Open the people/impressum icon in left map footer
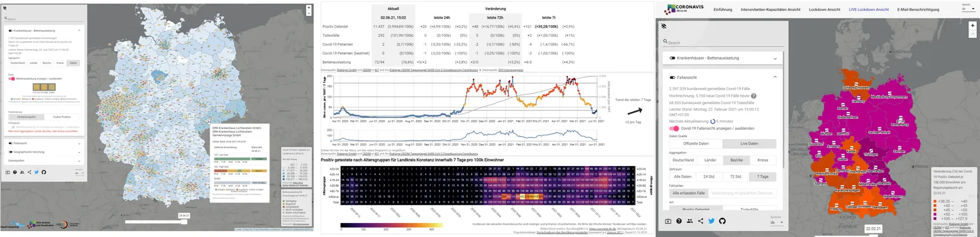This screenshot has height=237, width=980. pyautogui.click(x=22, y=172)
